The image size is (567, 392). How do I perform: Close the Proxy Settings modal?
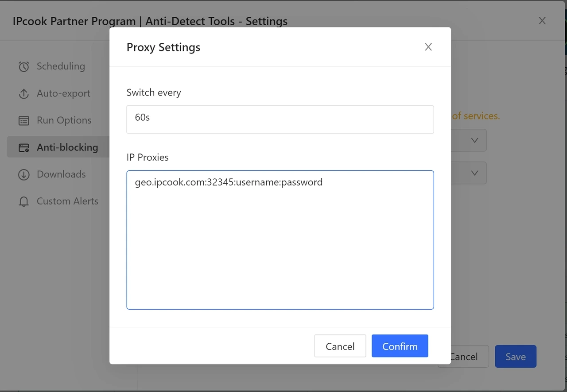(428, 46)
